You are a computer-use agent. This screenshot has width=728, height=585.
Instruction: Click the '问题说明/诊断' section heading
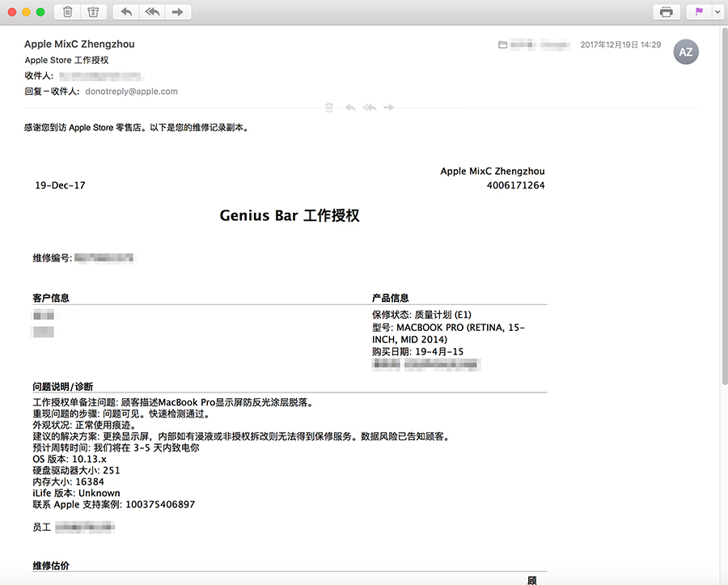pos(62,387)
